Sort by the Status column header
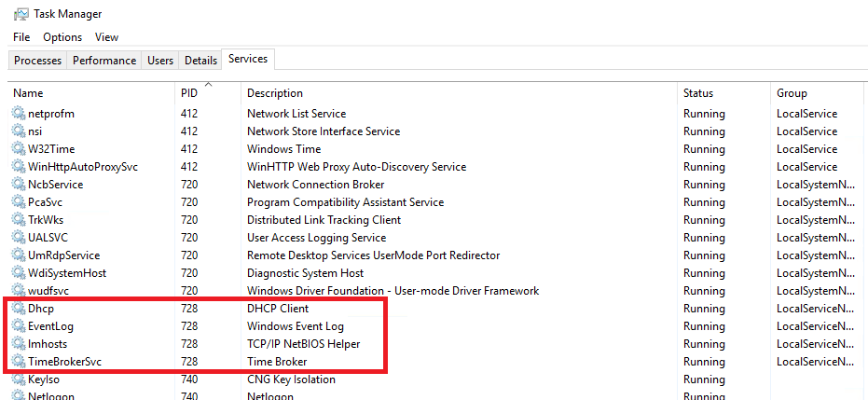This screenshot has height=400, width=868. tap(723, 93)
